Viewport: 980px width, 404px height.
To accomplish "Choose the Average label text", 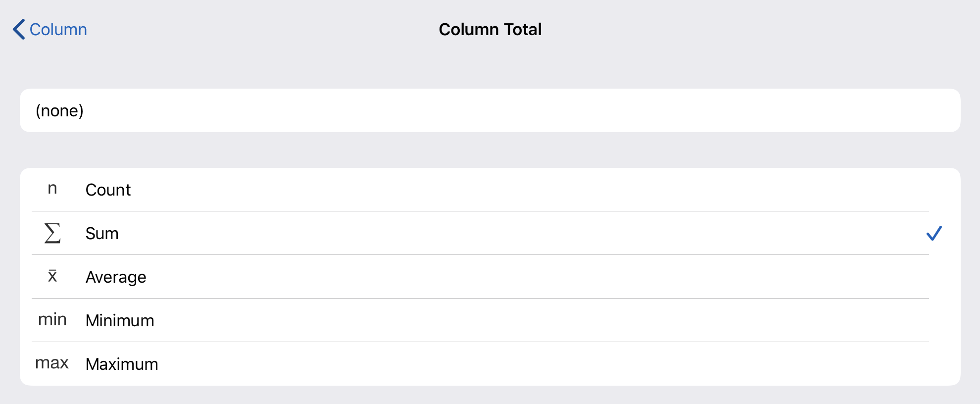I will coord(116,277).
